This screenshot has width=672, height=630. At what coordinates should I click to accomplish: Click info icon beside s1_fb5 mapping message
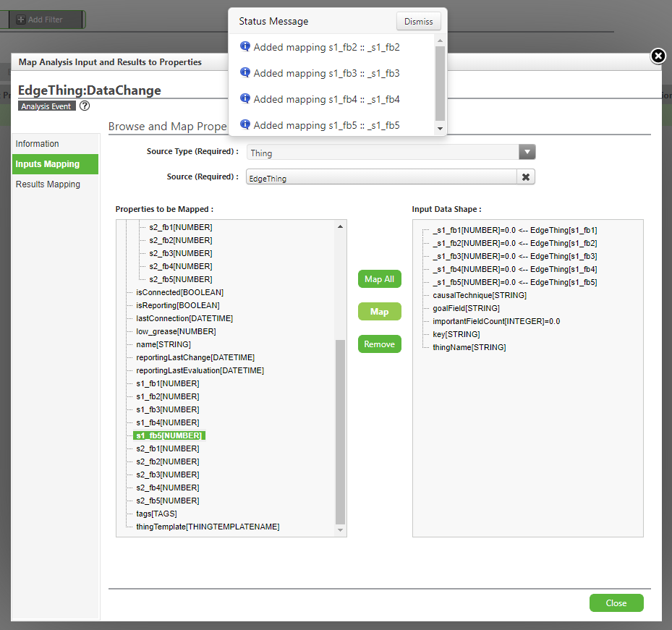tap(244, 124)
